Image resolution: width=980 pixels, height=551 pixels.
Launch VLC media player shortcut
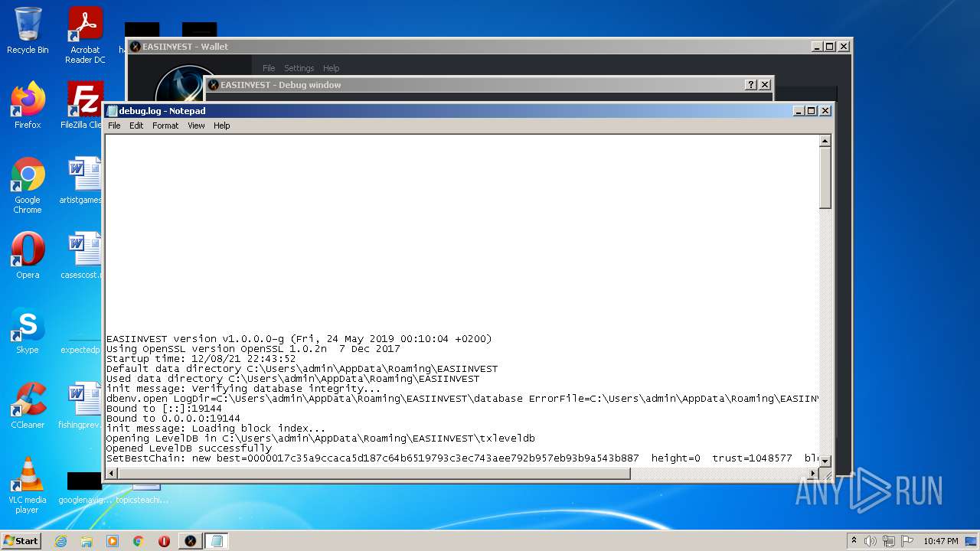click(28, 485)
